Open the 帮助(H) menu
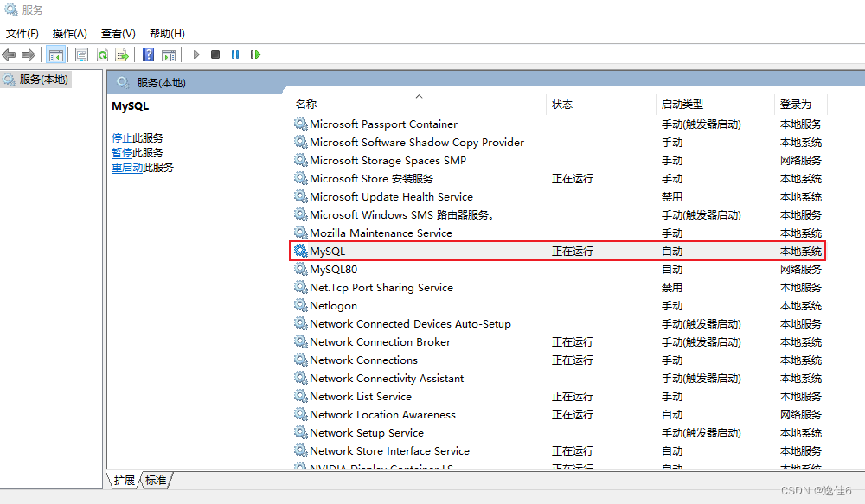This screenshot has width=865, height=504. coord(167,34)
